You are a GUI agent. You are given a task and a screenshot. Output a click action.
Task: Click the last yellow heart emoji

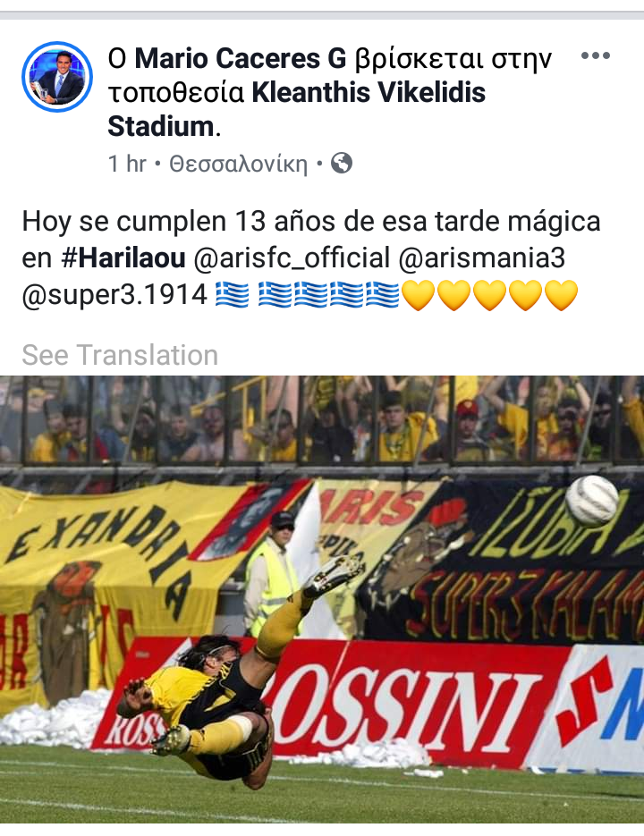[x=561, y=295]
